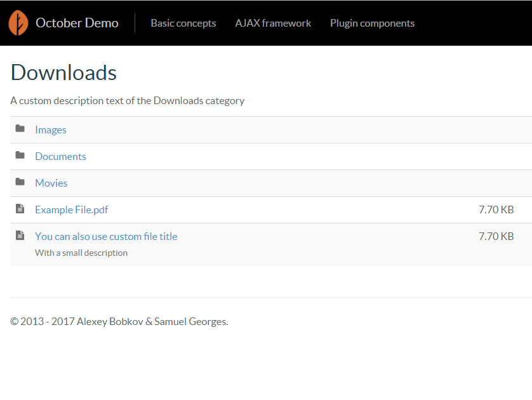Click the folder icon beside Documents
Image resolution: width=532 pixels, height=400 pixels.
(20, 155)
